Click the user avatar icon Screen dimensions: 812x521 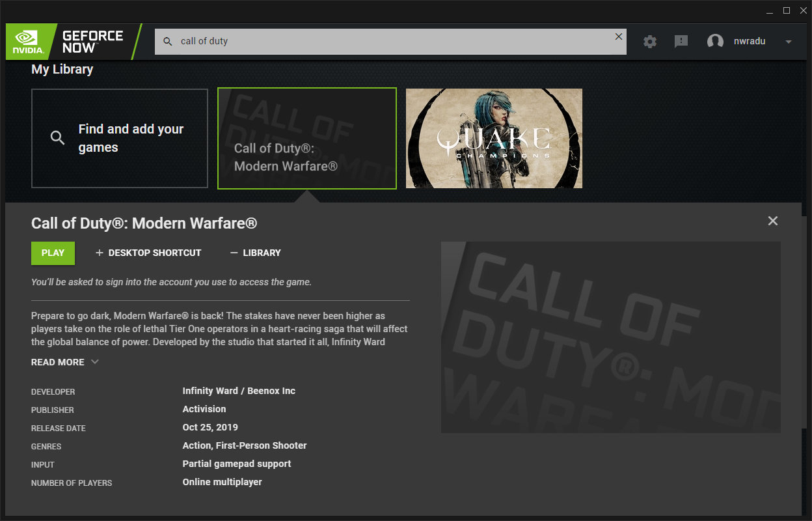click(x=715, y=42)
